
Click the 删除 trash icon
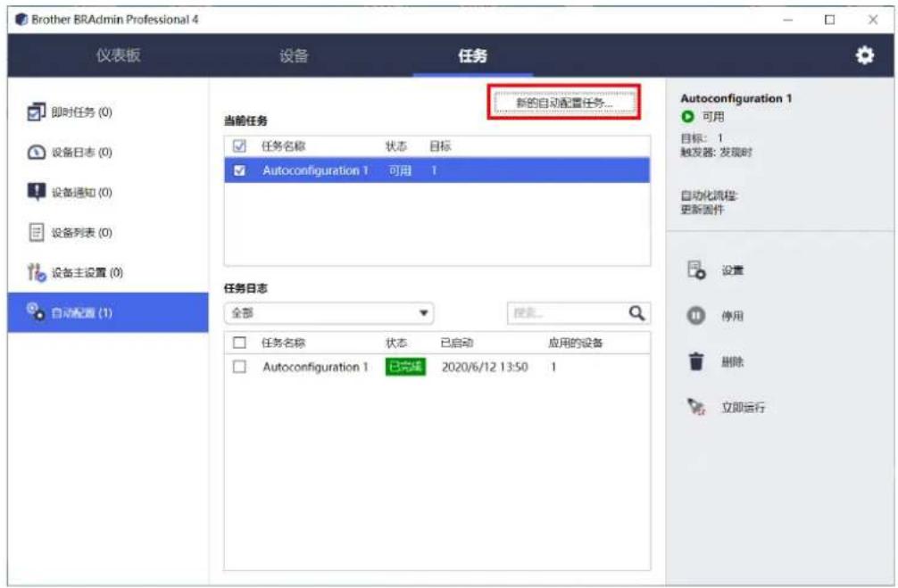click(x=696, y=361)
